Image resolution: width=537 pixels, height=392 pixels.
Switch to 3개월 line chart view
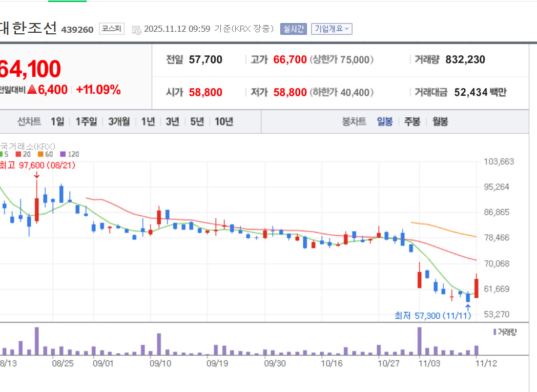tap(119, 121)
